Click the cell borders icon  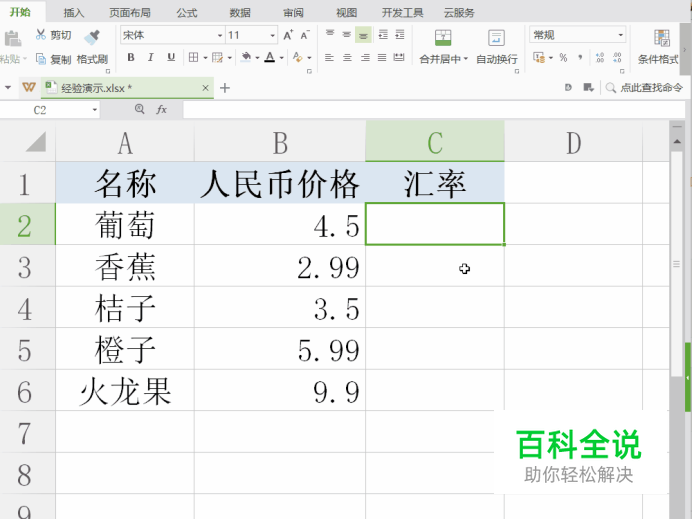[193, 57]
